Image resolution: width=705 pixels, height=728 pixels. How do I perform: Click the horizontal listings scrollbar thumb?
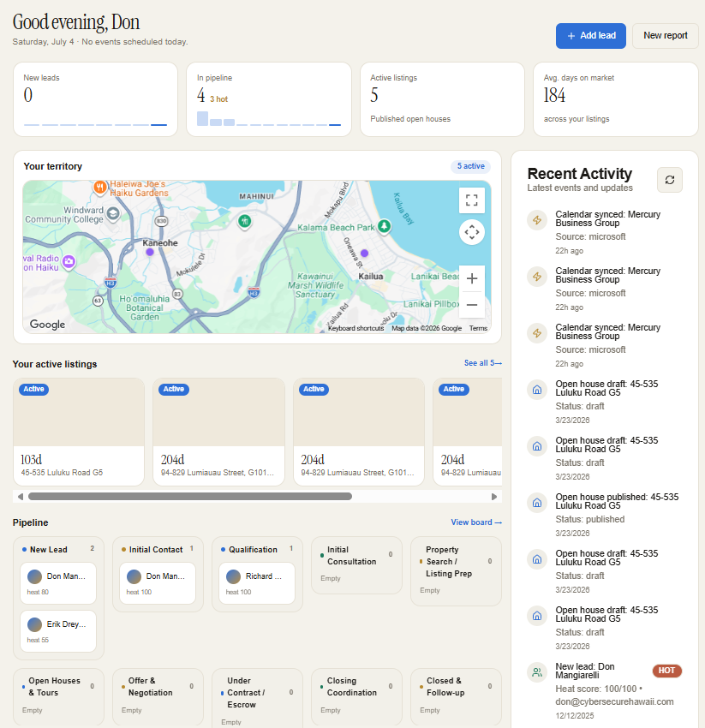tap(190, 497)
